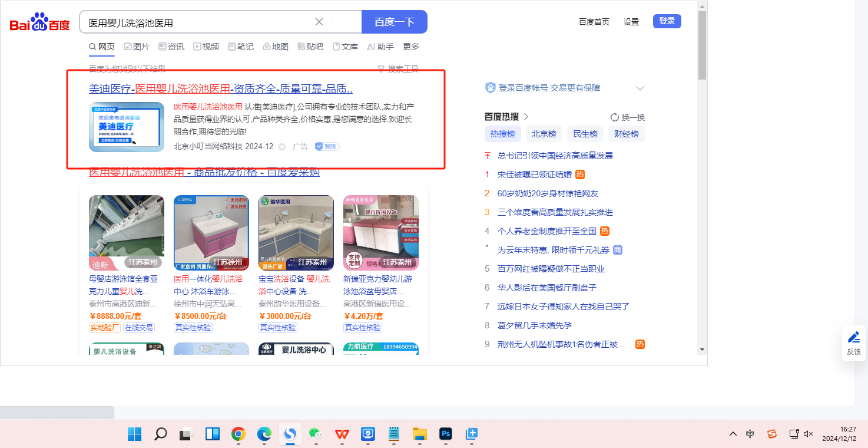Viewport: 868px width, 448px height.
Task: Open the 设置 menu
Action: point(631,22)
